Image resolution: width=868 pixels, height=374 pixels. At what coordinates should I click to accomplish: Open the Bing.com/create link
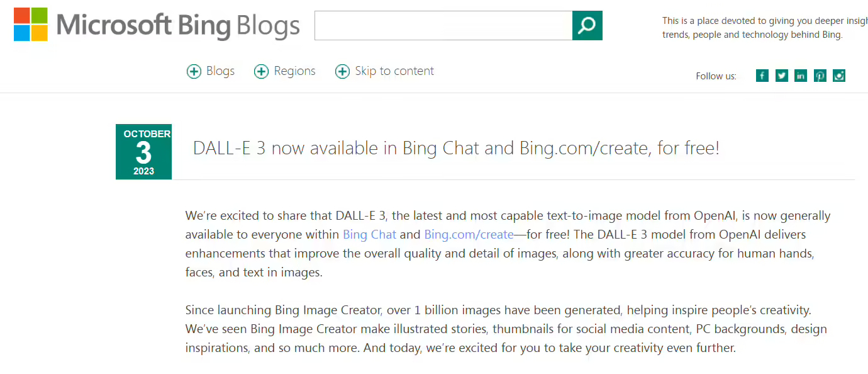click(x=469, y=234)
